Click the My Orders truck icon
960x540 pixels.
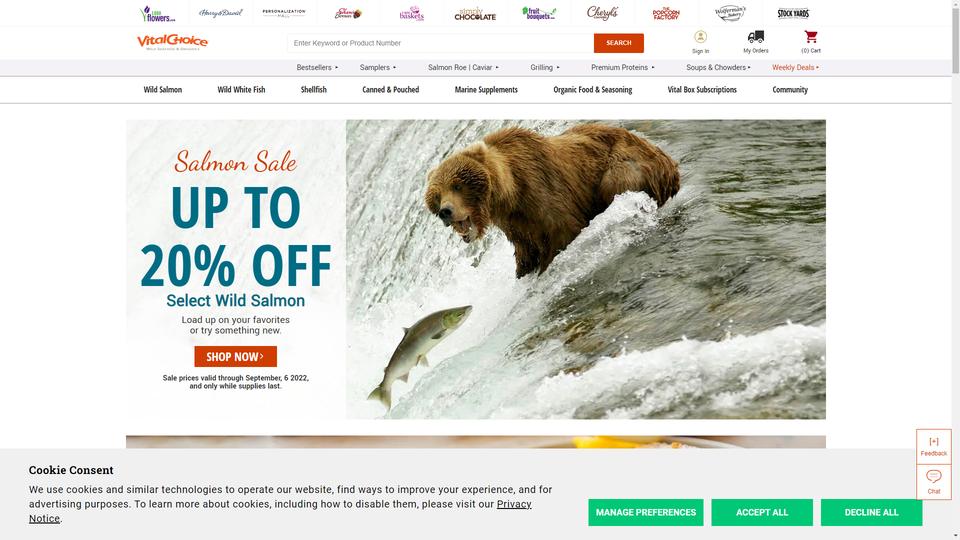[x=756, y=37]
